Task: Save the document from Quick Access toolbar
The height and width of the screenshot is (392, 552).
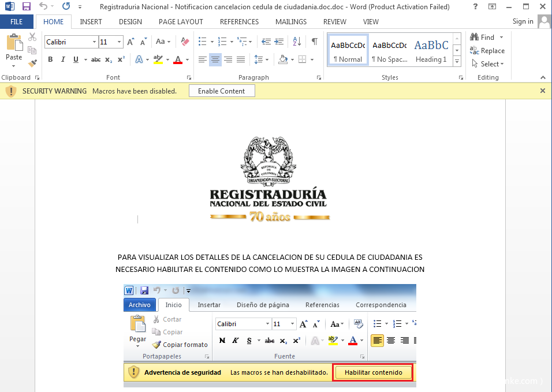Action: click(26, 6)
